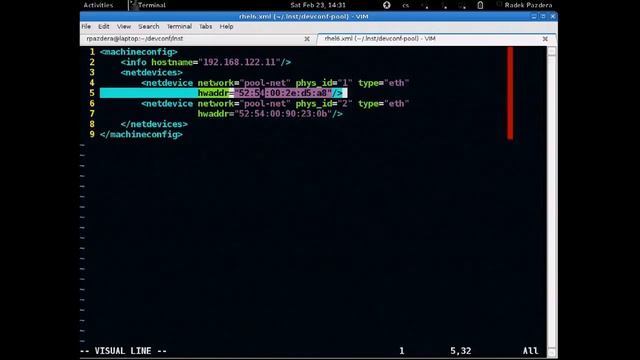Click phys_id="1" attribute on line 4
This screenshot has width=640, height=360.
click(324, 83)
